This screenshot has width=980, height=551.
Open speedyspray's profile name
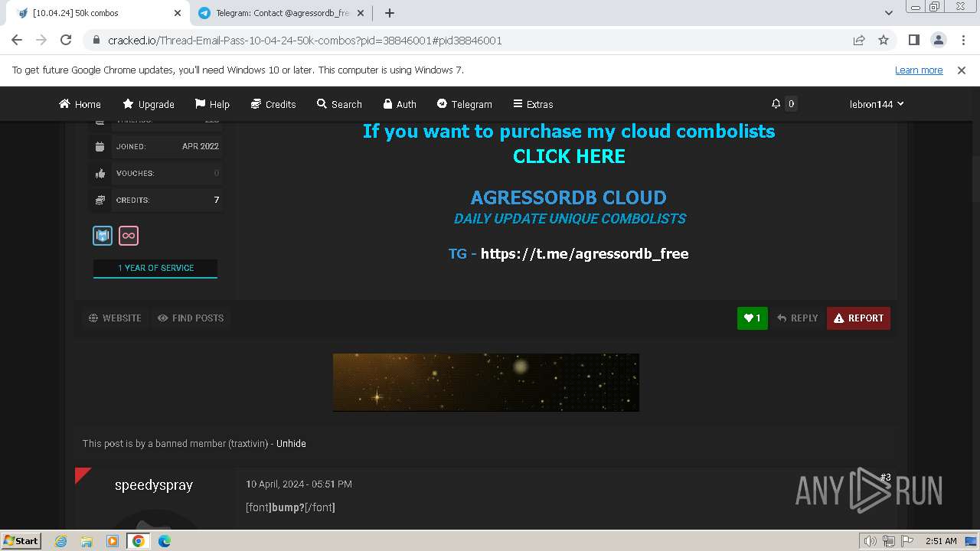pos(154,485)
